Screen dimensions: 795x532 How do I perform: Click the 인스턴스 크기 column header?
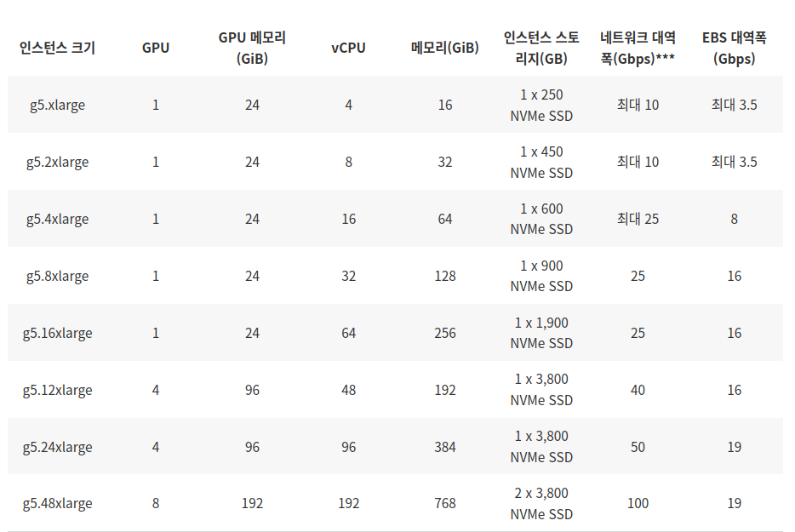57,48
